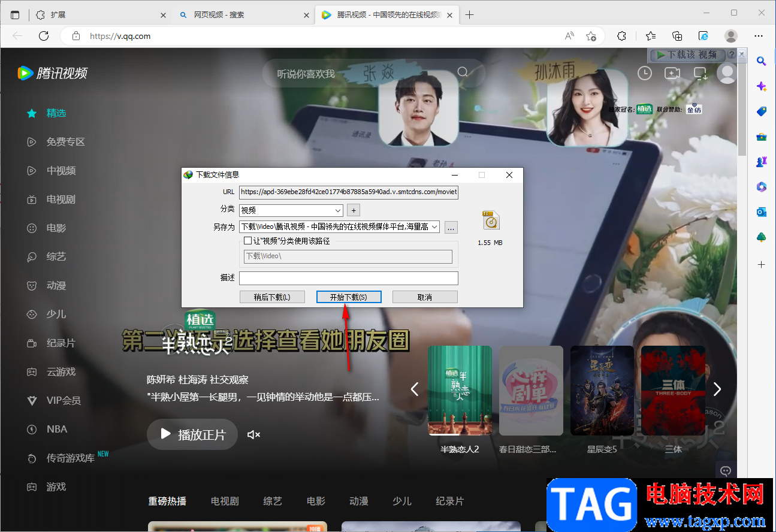
Task: Open the client download icon beside the avatar
Action: point(700,73)
